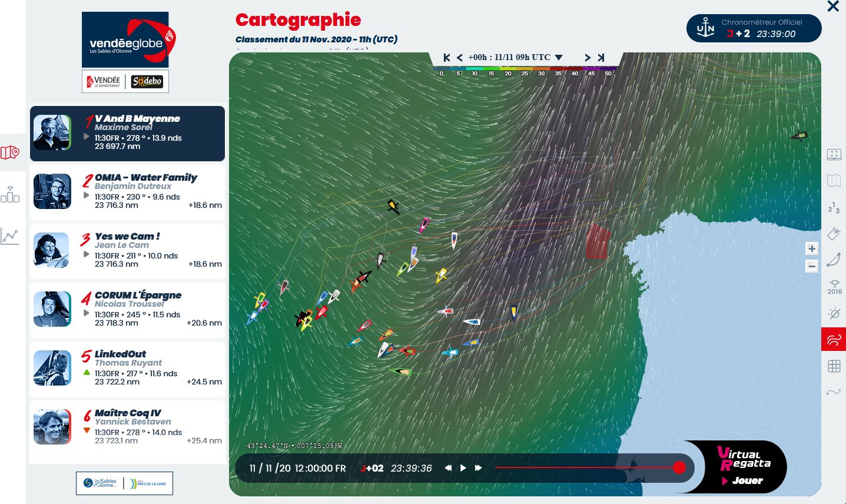This screenshot has width=846, height=504.
Task: Toggle the grid overlay icon
Action: coord(834,366)
